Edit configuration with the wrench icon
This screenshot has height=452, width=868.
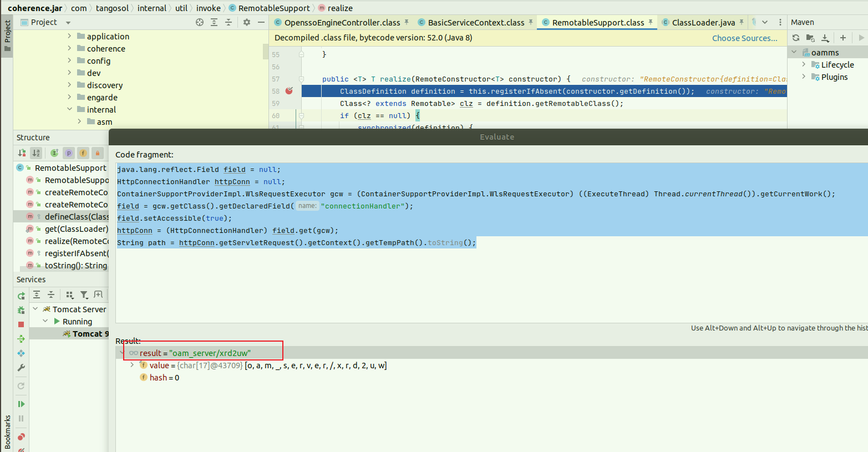click(21, 368)
